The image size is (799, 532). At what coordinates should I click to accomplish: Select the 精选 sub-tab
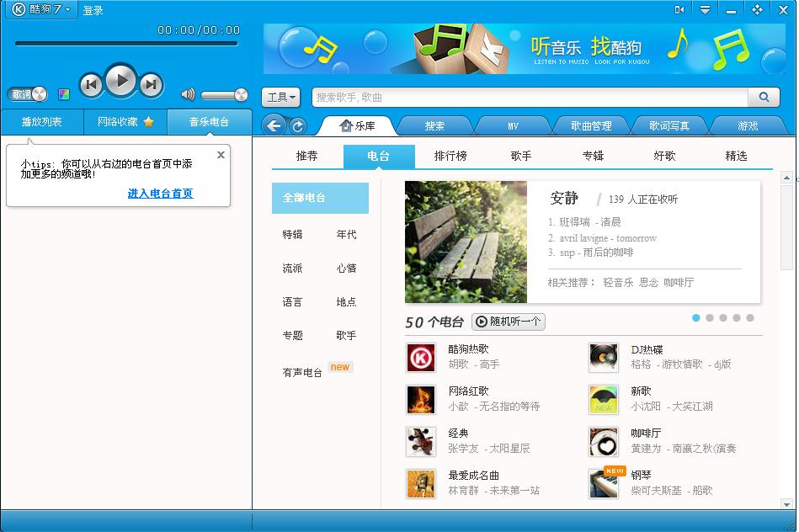point(737,156)
